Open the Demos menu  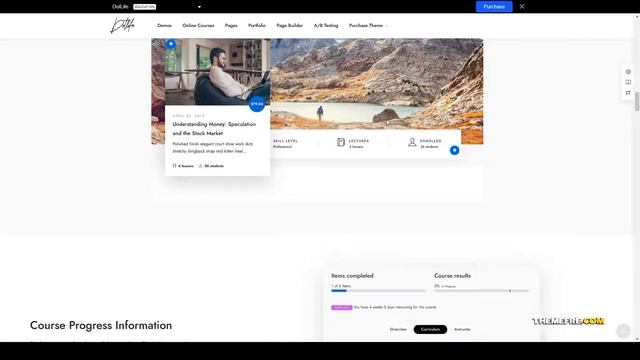coord(164,25)
